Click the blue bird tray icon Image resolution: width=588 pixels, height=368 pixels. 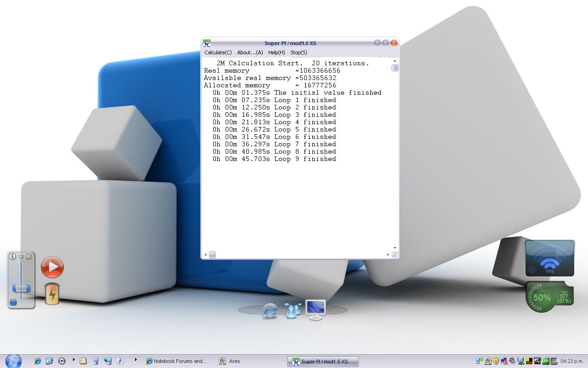tap(520, 361)
